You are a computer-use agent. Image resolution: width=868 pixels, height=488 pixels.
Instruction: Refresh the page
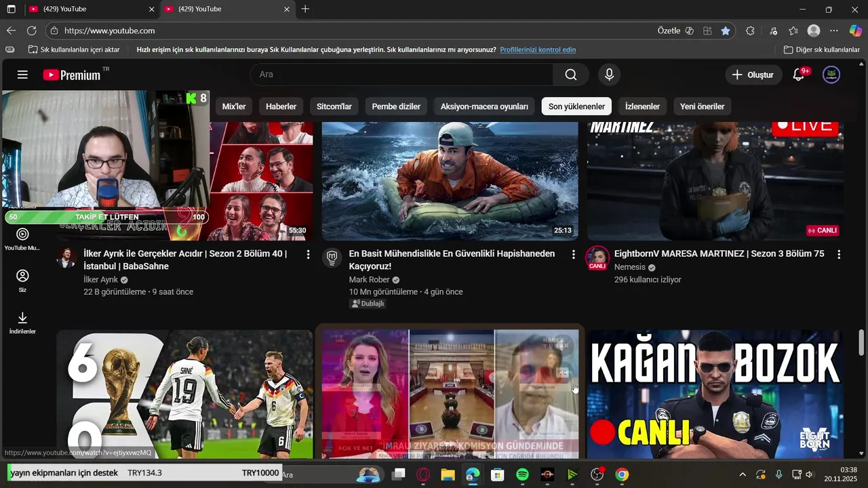(x=31, y=30)
